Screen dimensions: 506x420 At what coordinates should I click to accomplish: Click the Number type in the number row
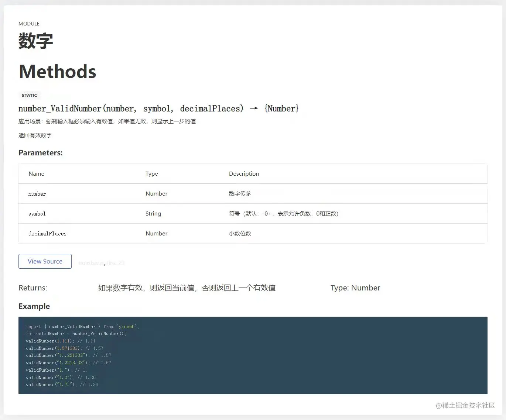coord(156,194)
